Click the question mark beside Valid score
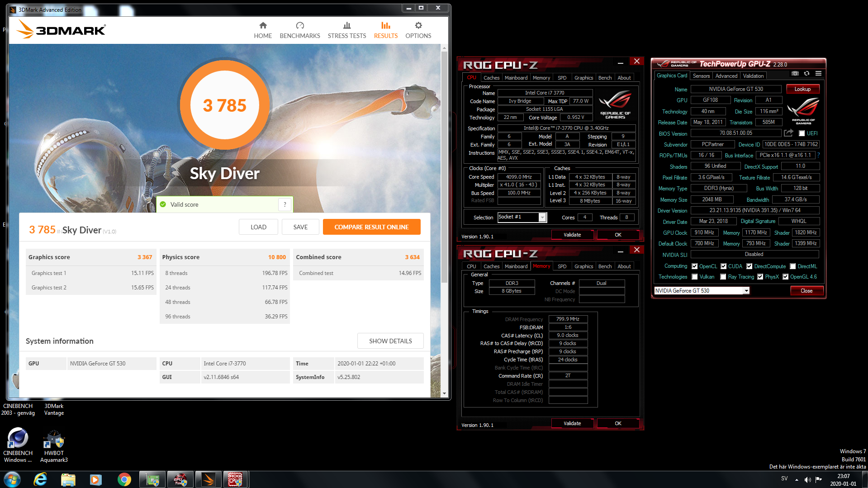868x488 pixels. pyautogui.click(x=285, y=204)
